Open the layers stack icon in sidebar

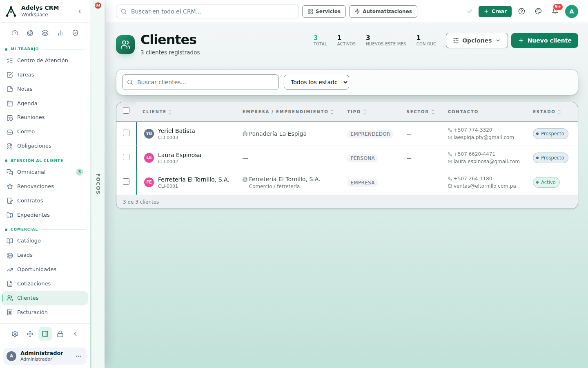(45, 33)
